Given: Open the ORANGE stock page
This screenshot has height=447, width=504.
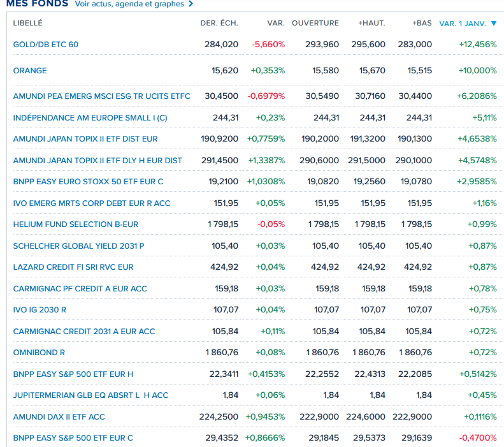Looking at the screenshot, I should tap(30, 71).
